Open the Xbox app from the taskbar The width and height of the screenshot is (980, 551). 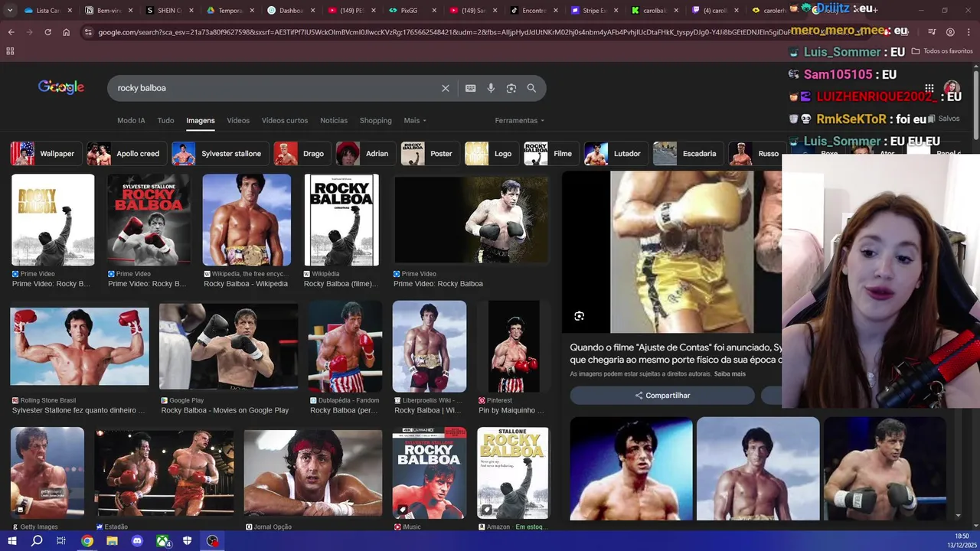point(163,541)
